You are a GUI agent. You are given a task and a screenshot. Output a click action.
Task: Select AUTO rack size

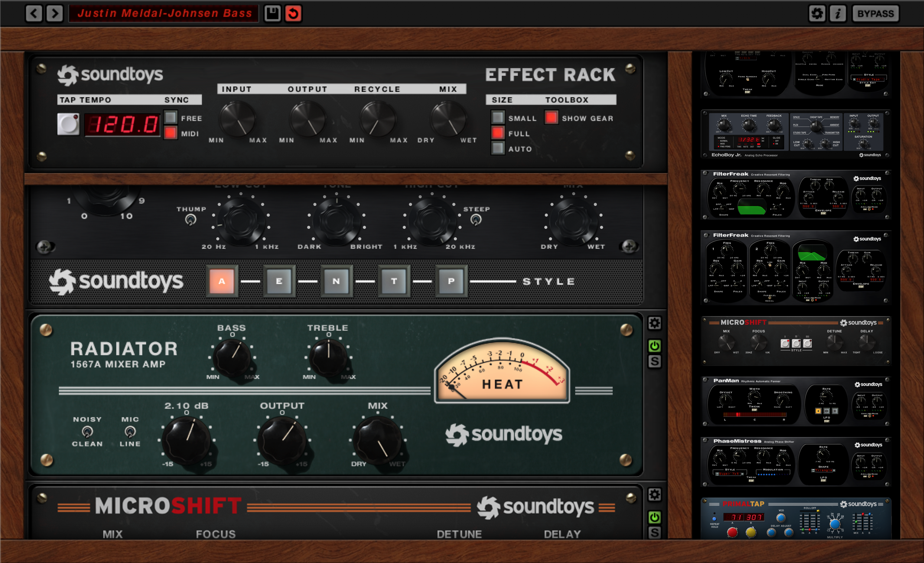[498, 148]
